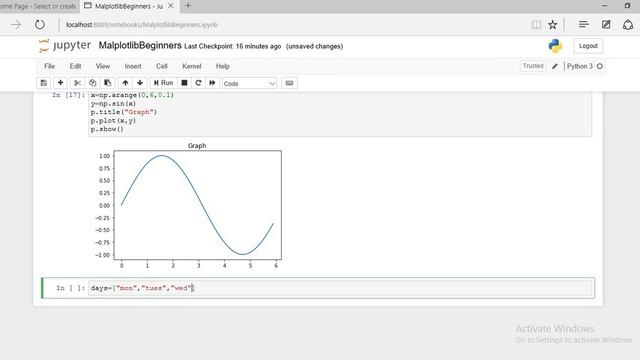The image size is (640, 360).
Task: Toggle browser reading view icon
Action: click(536, 24)
